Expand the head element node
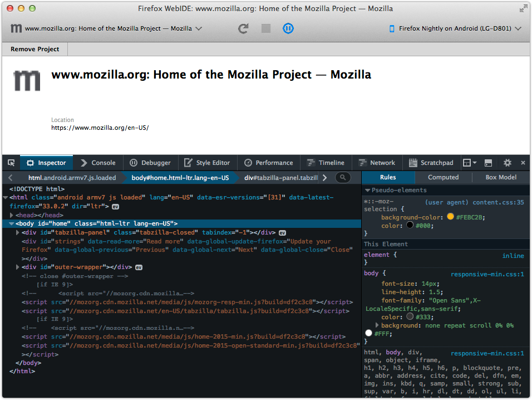Viewport: 532px width, 400px height. coord(12,215)
